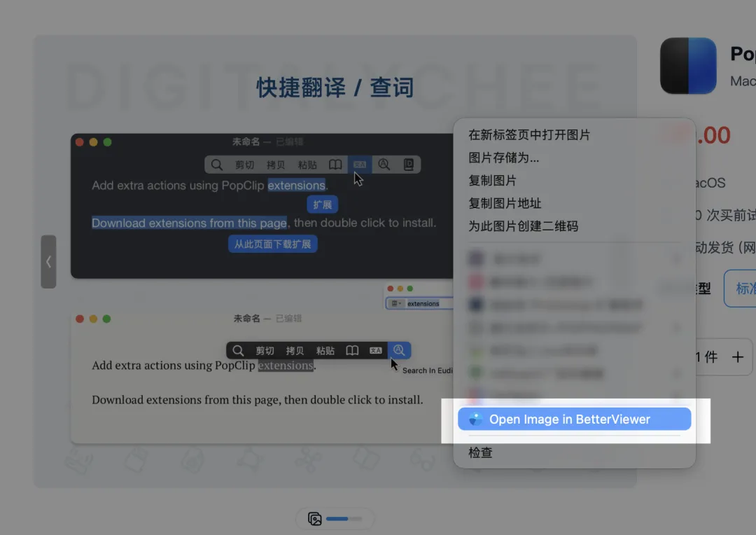This screenshot has width=756, height=535.
Task: Select Open Image in BetterViewer menu item
Action: [x=574, y=419]
